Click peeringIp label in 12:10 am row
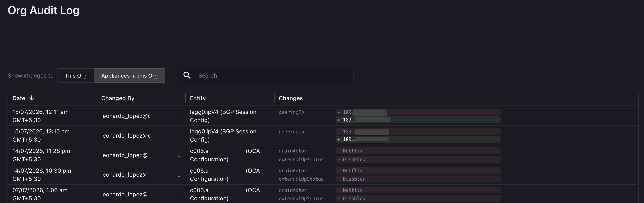644x203 pixels. tap(291, 132)
